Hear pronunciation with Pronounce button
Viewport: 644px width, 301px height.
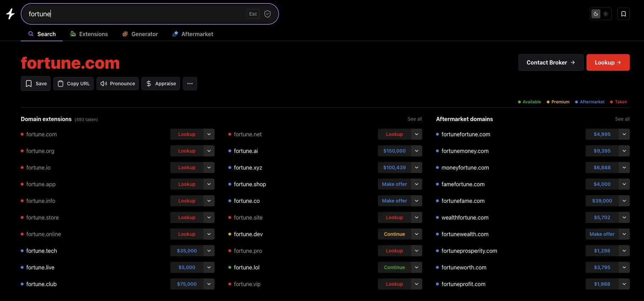[x=117, y=83]
